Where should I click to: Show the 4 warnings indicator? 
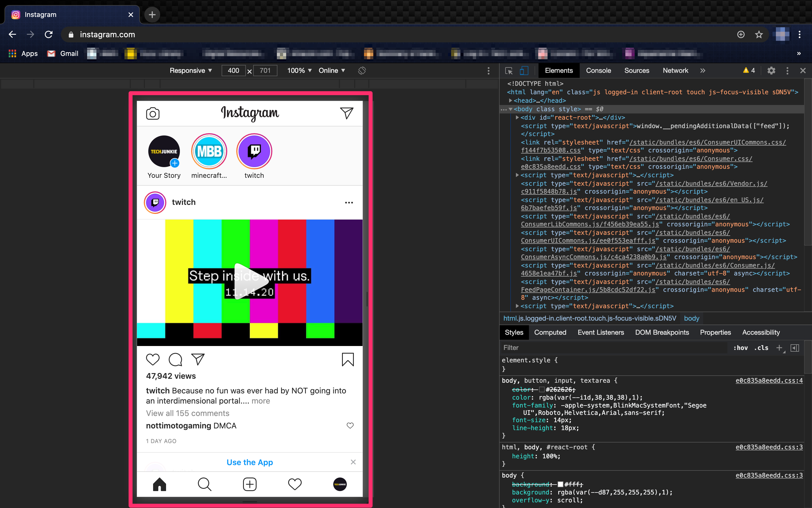pyautogui.click(x=749, y=71)
